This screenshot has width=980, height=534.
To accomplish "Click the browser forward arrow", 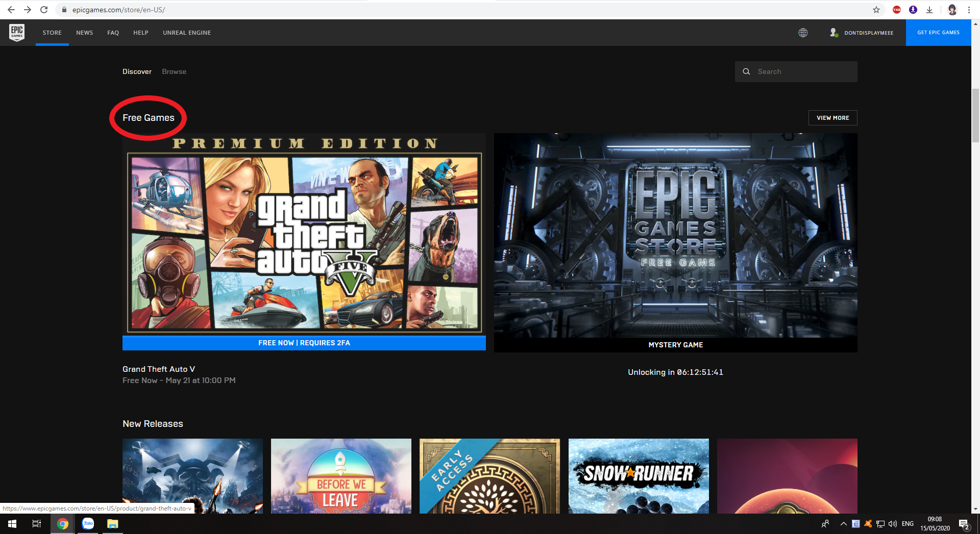I will click(28, 10).
